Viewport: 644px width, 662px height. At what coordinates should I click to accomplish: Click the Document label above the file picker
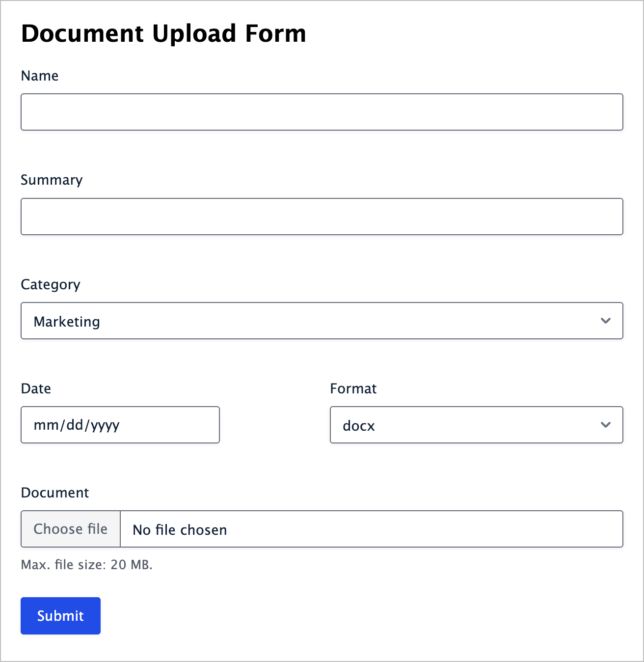tap(54, 493)
